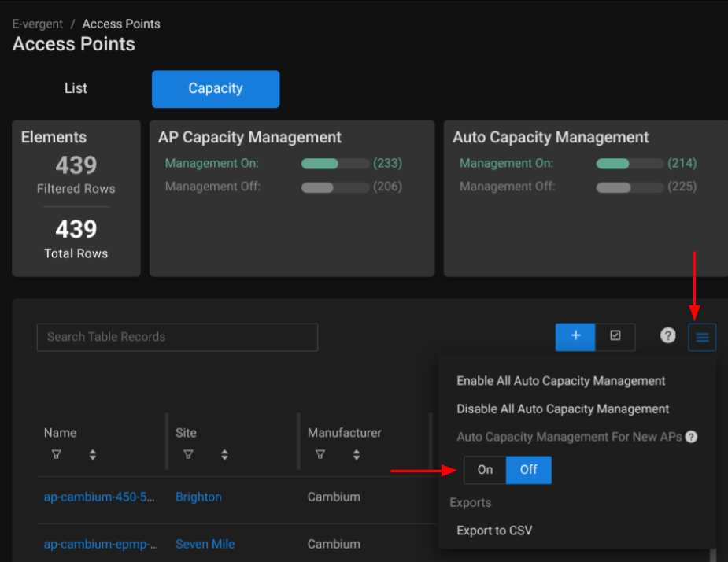
Task: Click the plus add record button
Action: [x=575, y=336]
